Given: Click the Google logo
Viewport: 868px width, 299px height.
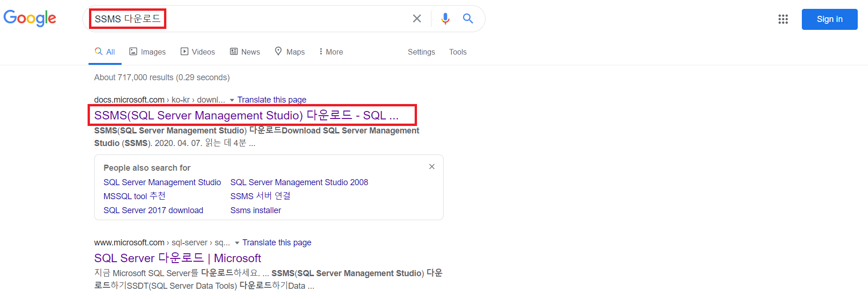Looking at the screenshot, I should click(x=30, y=18).
